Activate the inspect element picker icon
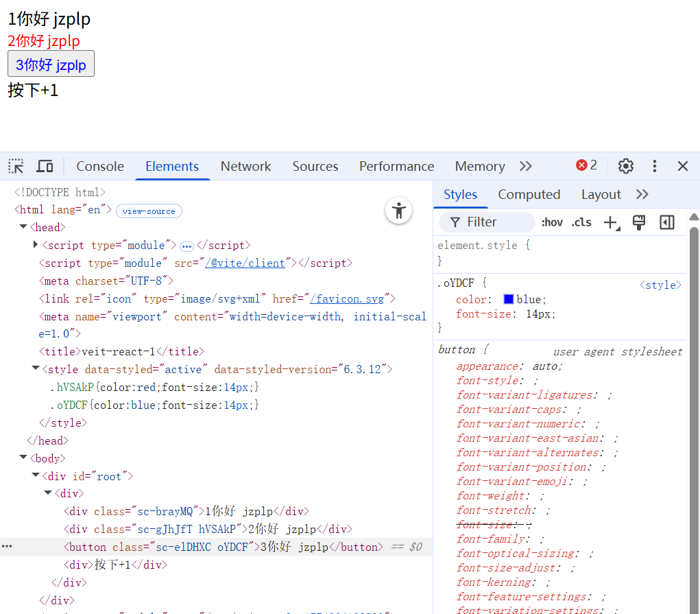This screenshot has width=700, height=614. point(16,166)
